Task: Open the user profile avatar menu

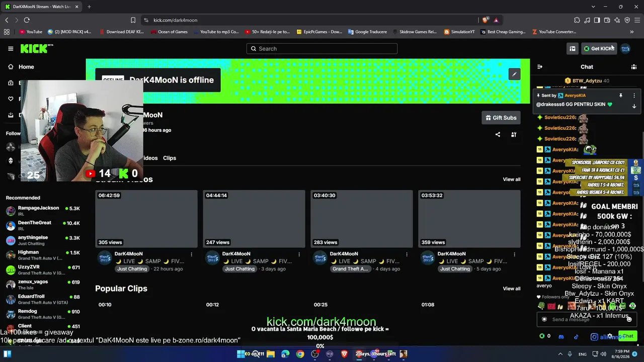Action: (625, 49)
